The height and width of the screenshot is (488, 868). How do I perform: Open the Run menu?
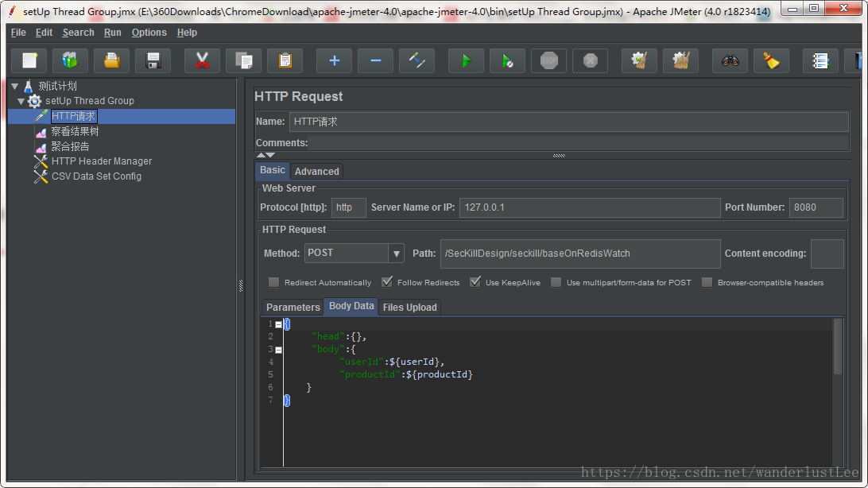pyautogui.click(x=112, y=33)
